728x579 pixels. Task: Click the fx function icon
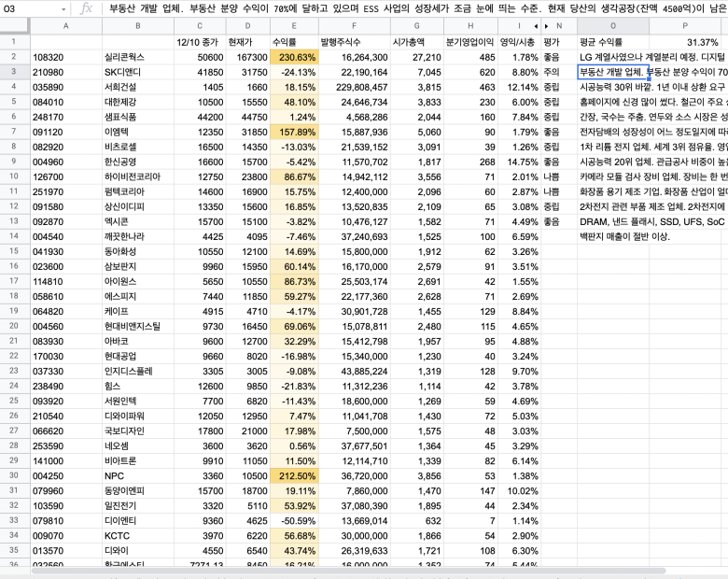86,8
